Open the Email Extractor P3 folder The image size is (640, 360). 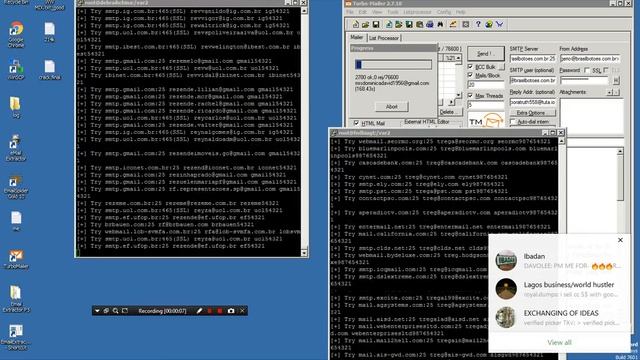[16, 299]
